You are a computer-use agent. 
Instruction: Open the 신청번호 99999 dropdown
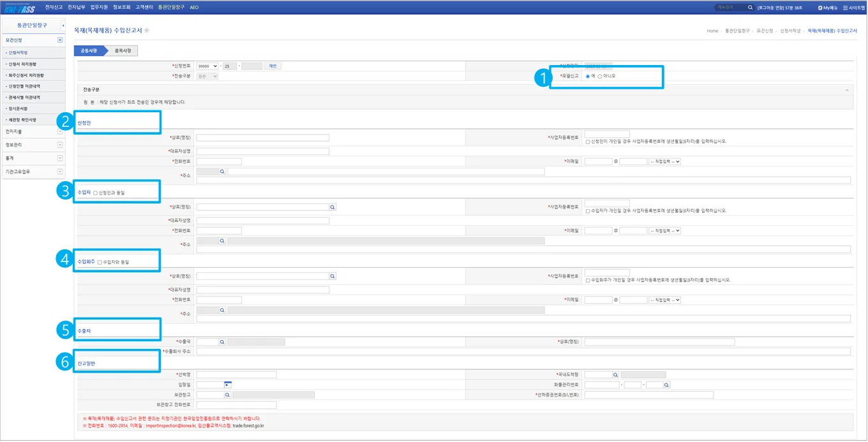pyautogui.click(x=207, y=66)
